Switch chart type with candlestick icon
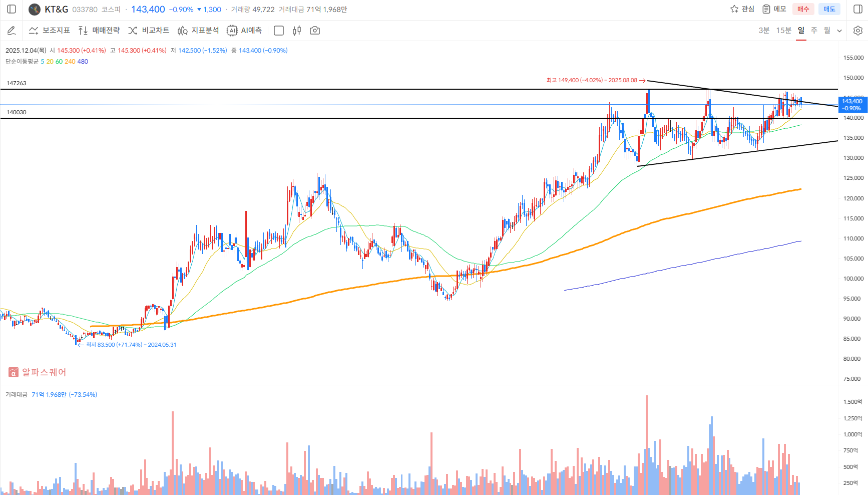The image size is (868, 495). point(297,31)
